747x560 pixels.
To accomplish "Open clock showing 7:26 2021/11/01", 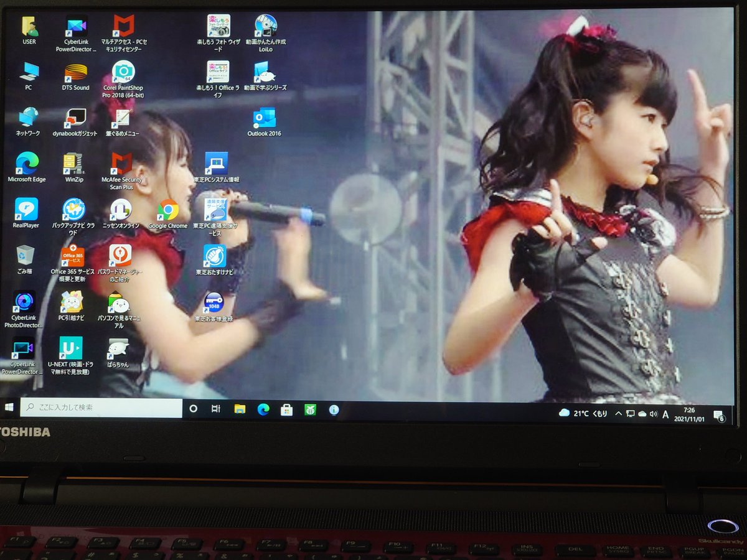I will pos(688,414).
